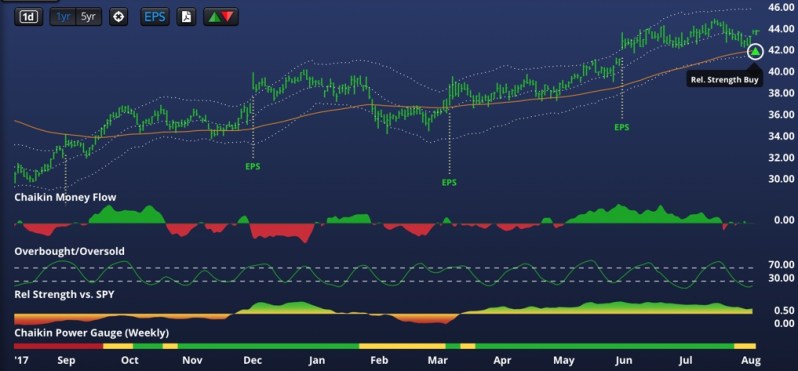Viewport: 798px width, 371px height.
Task: Click the Sep label on time axis
Action: (67, 360)
